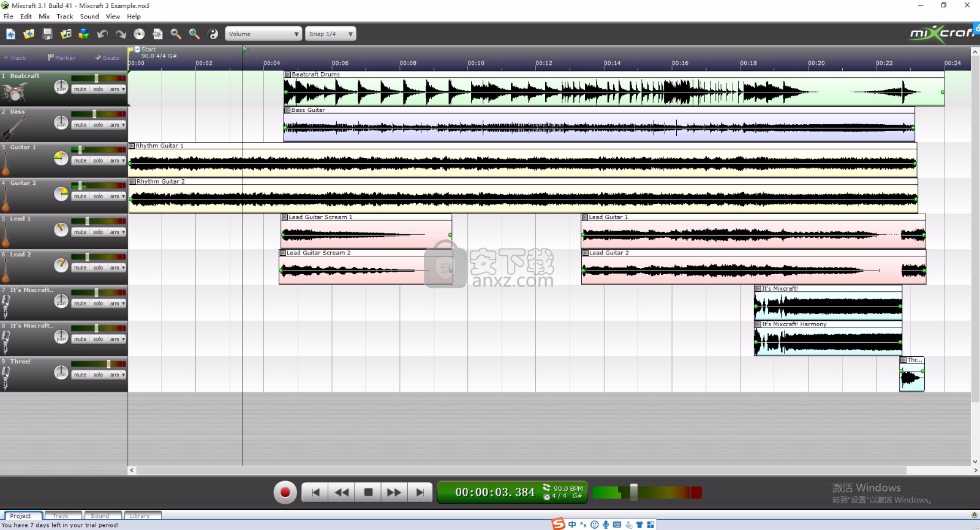This screenshot has width=980, height=530.
Task: Mute track 7 It's Mixcraft
Action: (x=80, y=304)
